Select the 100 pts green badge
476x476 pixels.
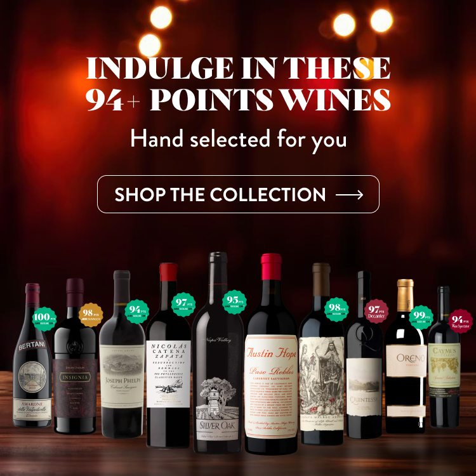point(44,319)
